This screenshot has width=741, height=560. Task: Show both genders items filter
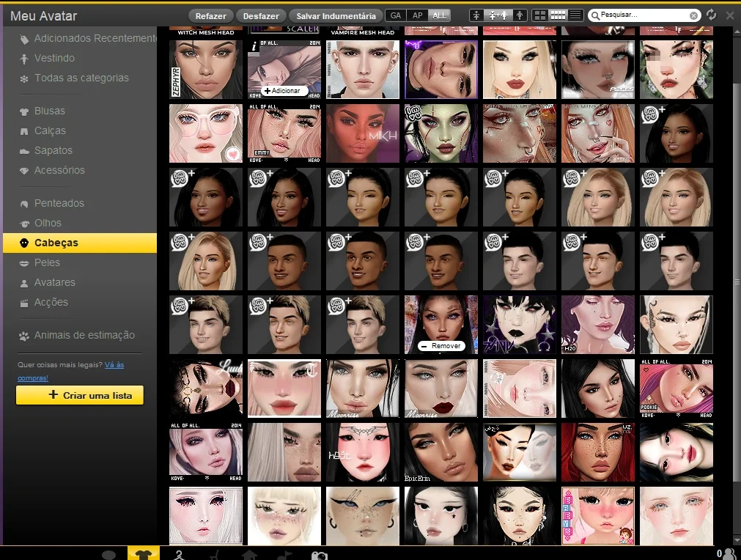498,15
